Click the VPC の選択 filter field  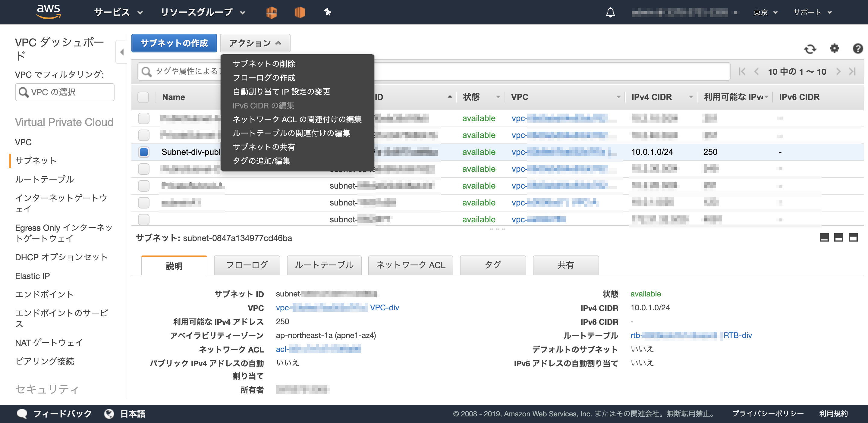coord(65,92)
